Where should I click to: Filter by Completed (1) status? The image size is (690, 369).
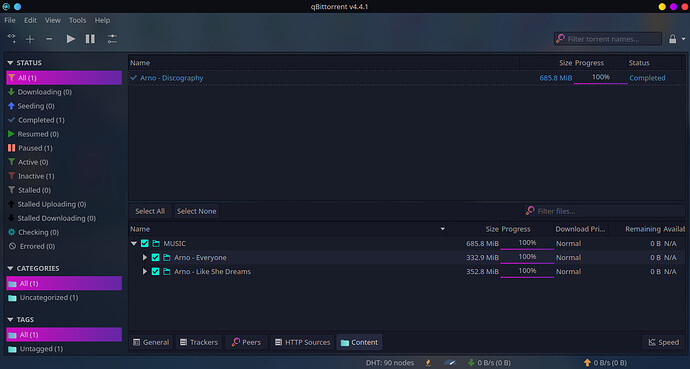64,120
